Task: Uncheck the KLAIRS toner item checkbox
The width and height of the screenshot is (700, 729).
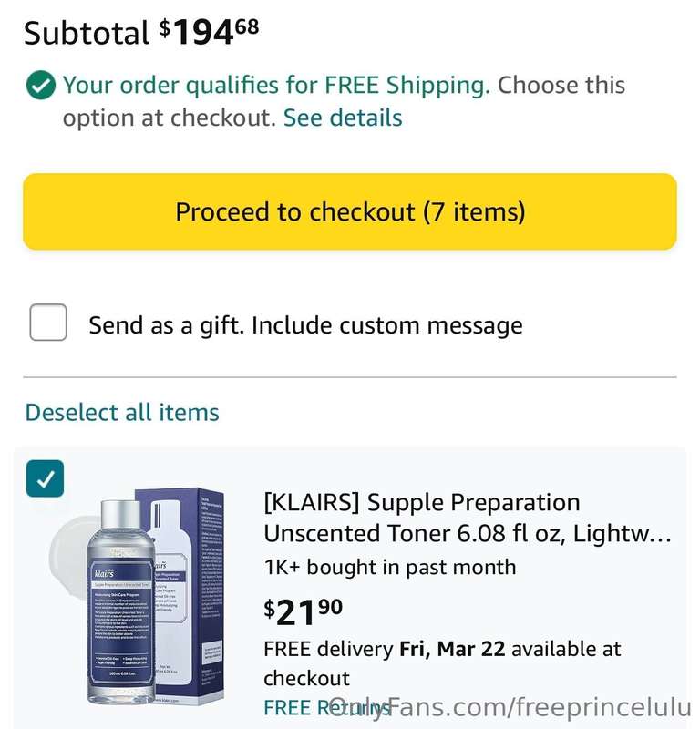Action: tap(45, 478)
